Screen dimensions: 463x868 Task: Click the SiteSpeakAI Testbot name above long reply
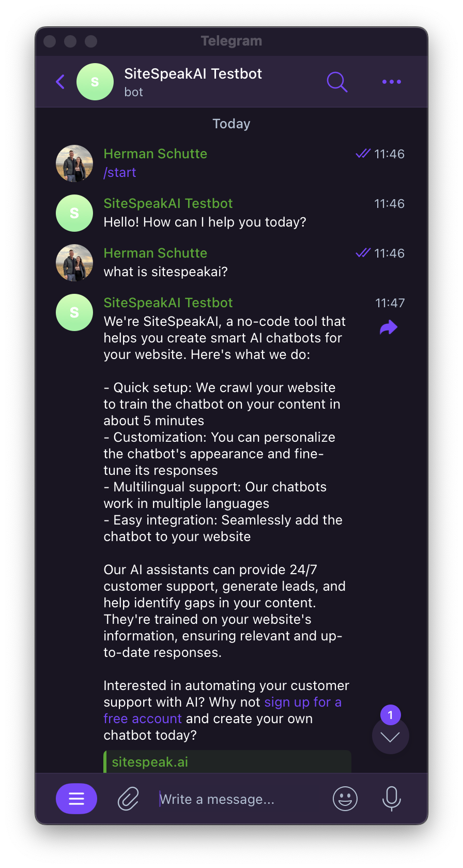(168, 303)
